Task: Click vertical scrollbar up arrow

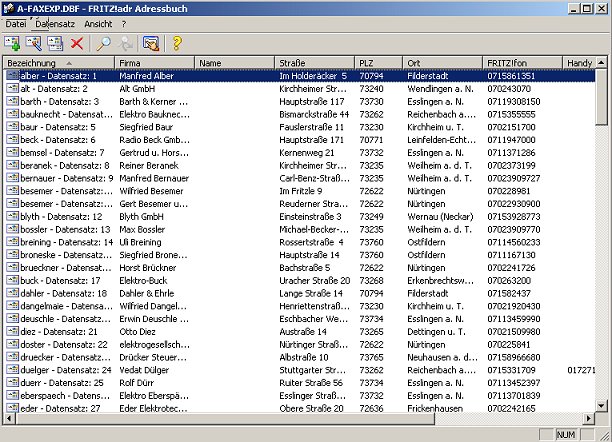Action: (601, 62)
